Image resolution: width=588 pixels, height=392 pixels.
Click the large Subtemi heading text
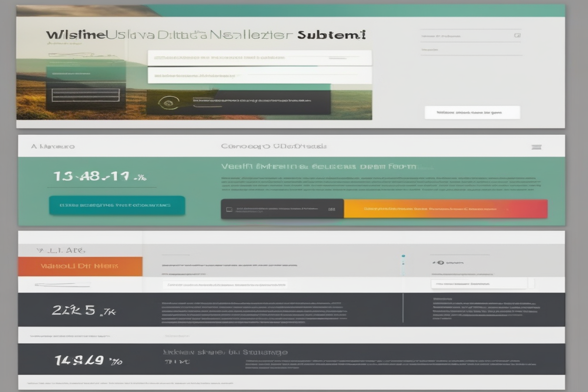point(332,35)
